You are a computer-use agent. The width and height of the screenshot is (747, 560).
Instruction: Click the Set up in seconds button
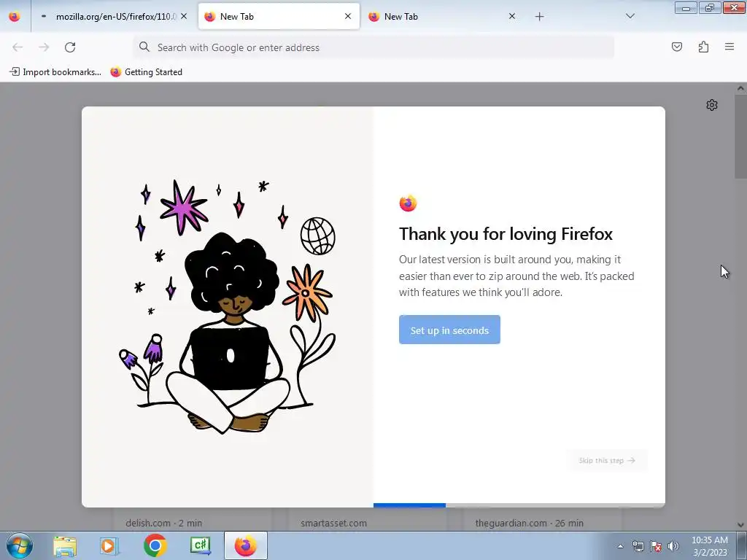(x=449, y=330)
